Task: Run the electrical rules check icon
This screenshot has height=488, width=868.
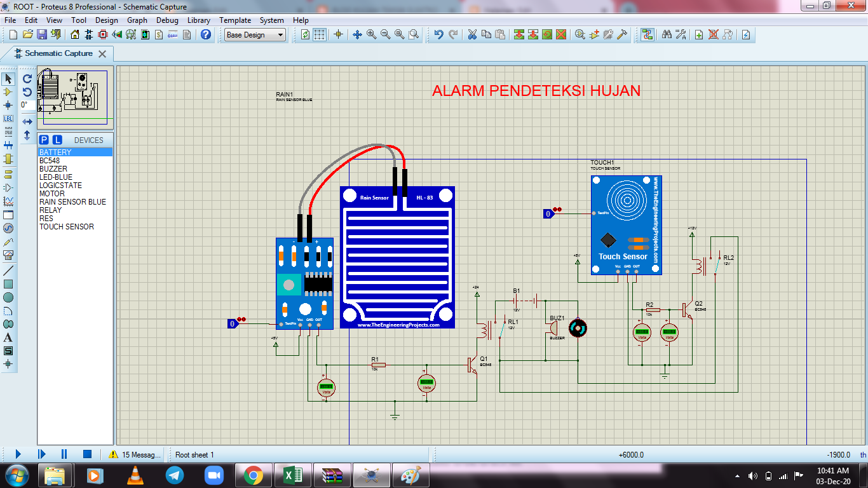Action: pos(747,34)
